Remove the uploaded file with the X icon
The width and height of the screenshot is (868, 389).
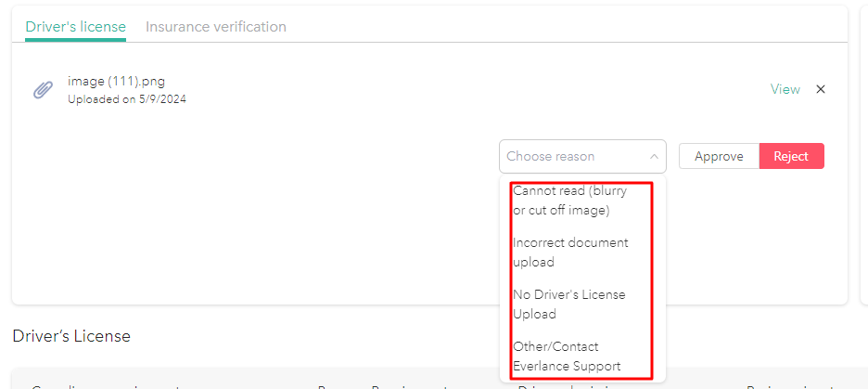click(x=820, y=89)
